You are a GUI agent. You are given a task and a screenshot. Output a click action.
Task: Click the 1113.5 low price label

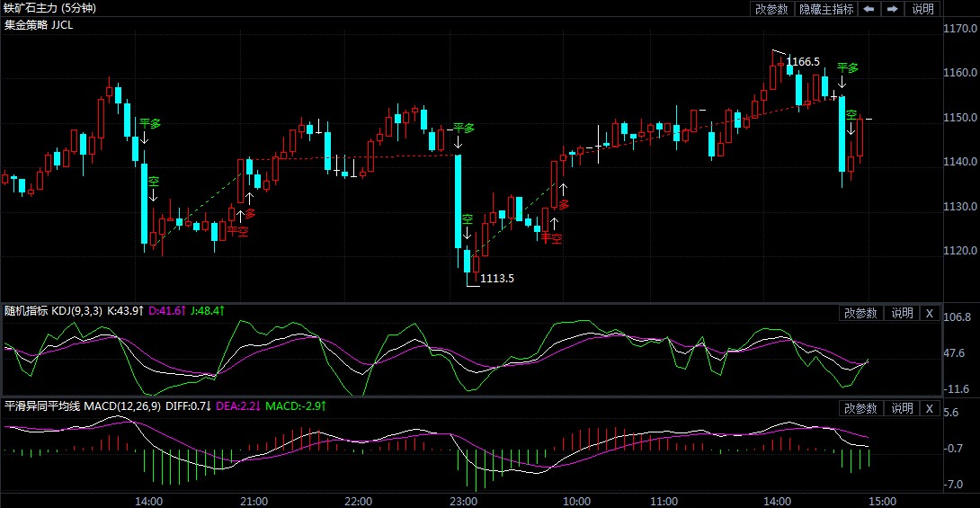tap(497, 279)
